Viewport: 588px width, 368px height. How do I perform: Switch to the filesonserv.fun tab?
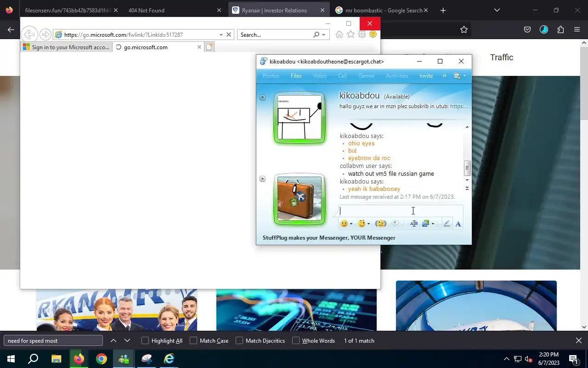68,10
